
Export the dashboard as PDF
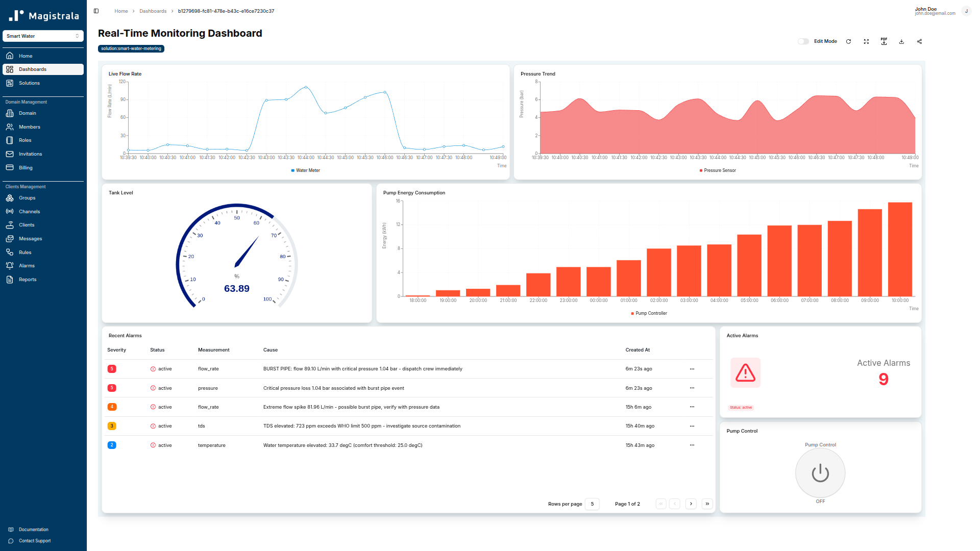884,41
